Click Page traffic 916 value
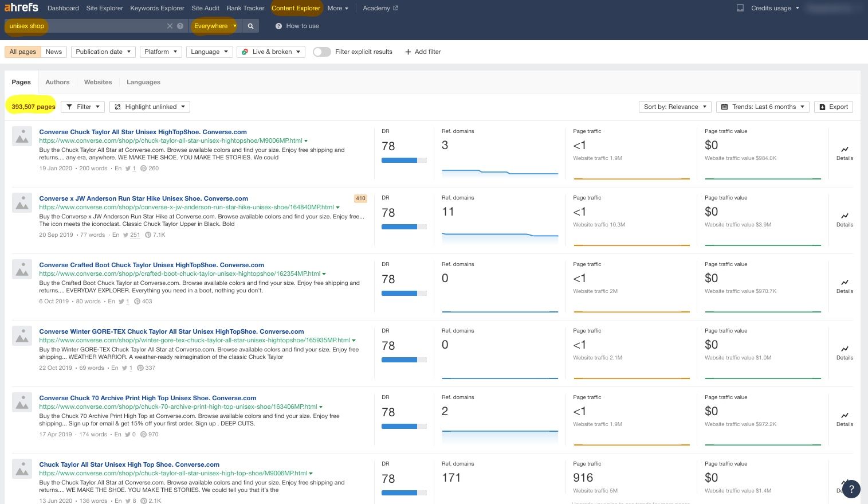 point(583,478)
